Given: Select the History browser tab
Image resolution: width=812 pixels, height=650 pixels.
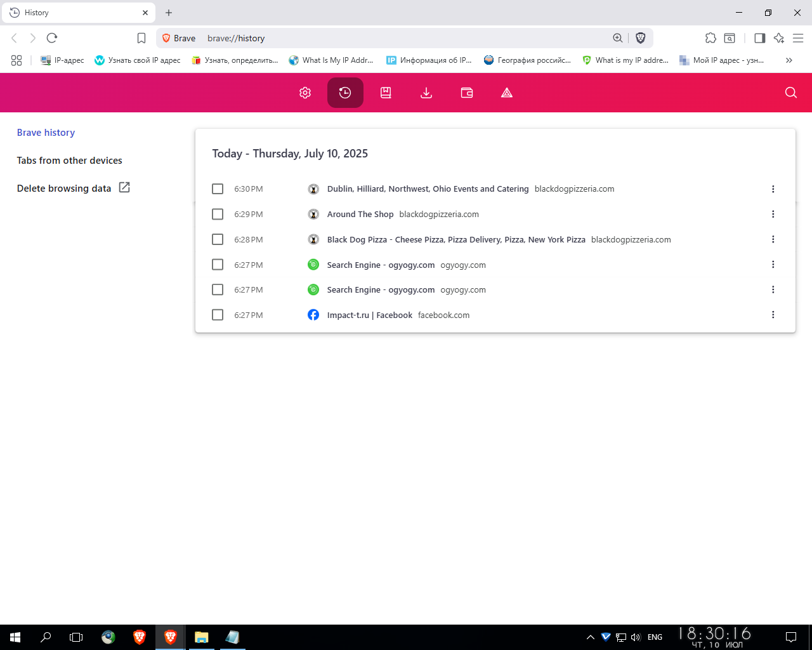Looking at the screenshot, I should tap(78, 13).
